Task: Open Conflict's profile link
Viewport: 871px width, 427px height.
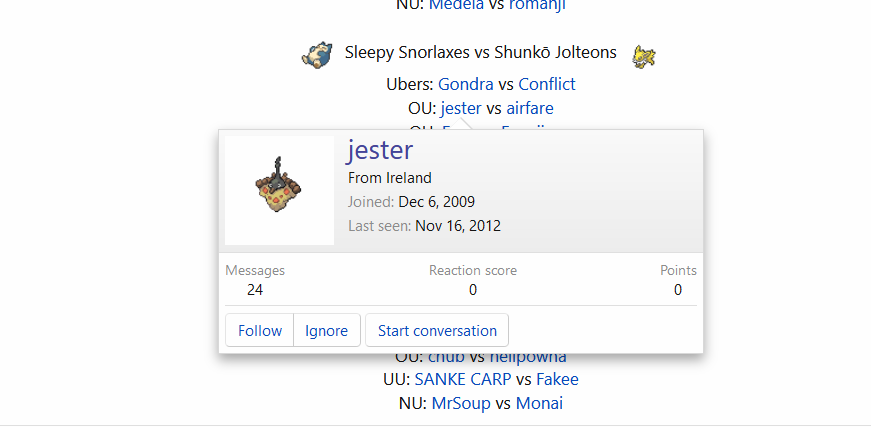Action: coord(547,84)
